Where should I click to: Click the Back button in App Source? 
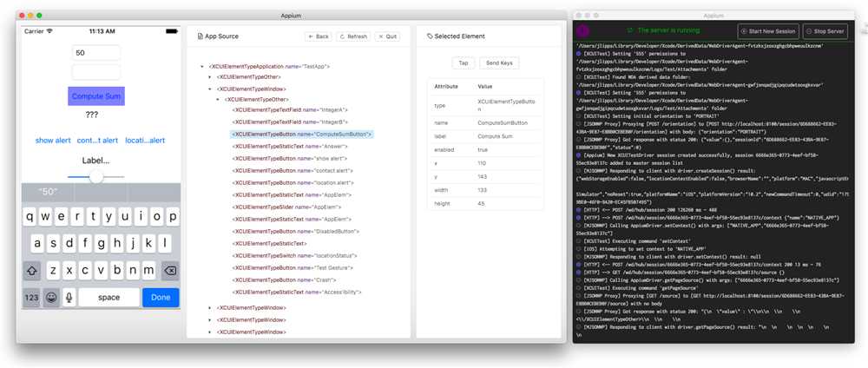[319, 36]
